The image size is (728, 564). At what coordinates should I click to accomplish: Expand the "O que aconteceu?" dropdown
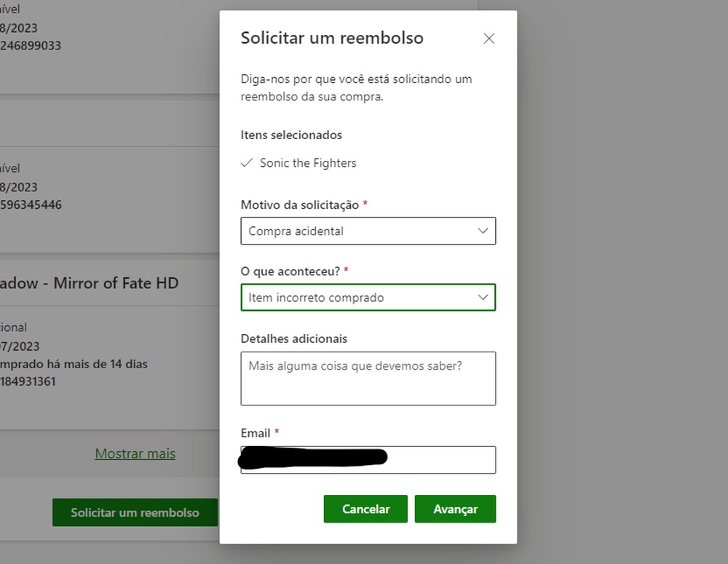coord(368,297)
